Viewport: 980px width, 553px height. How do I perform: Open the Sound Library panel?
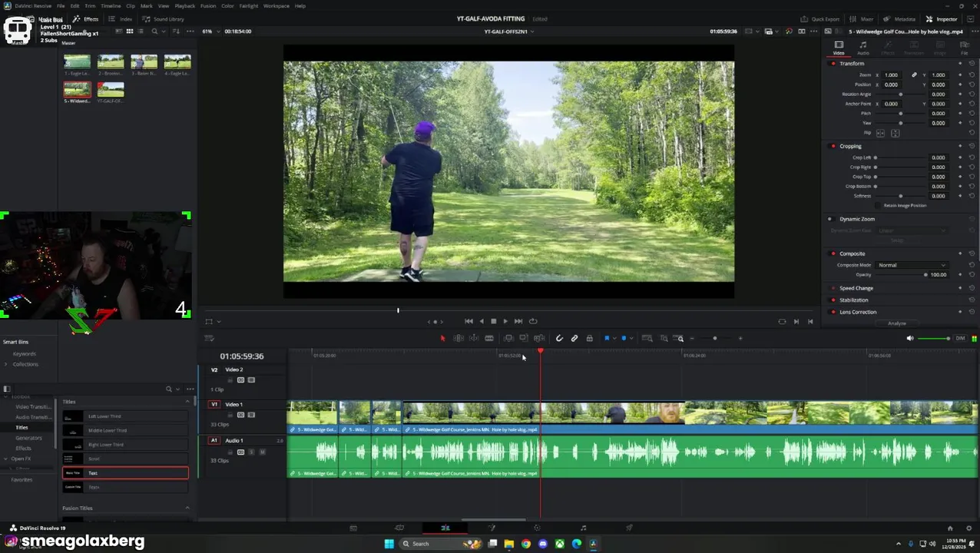point(164,19)
